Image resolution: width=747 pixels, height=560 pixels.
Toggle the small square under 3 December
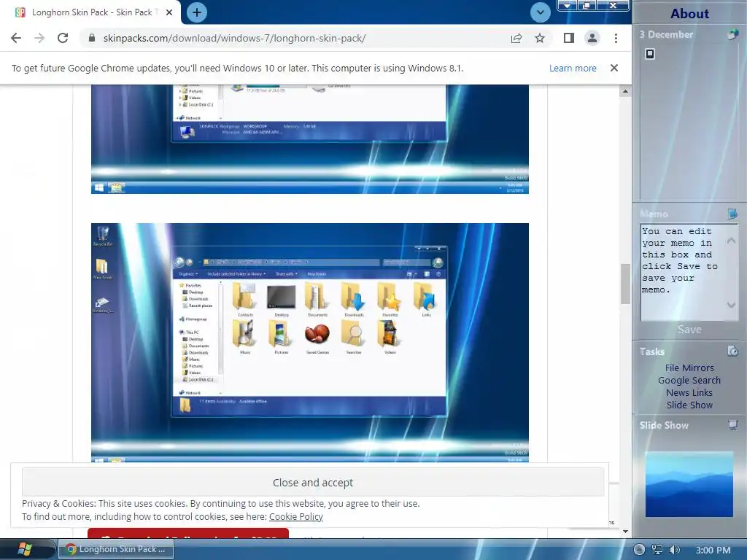click(x=650, y=54)
